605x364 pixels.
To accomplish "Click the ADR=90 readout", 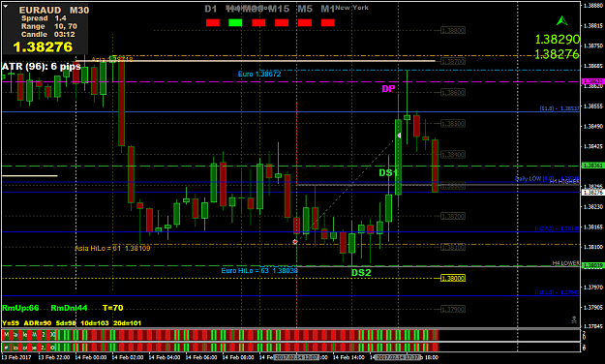I will (x=38, y=323).
